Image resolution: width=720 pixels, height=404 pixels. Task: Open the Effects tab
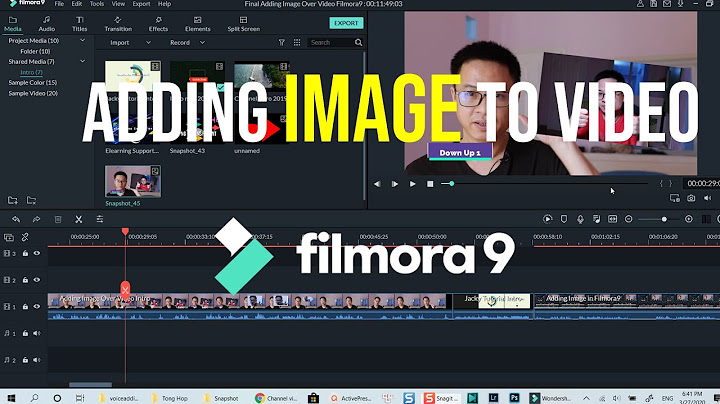click(158, 24)
